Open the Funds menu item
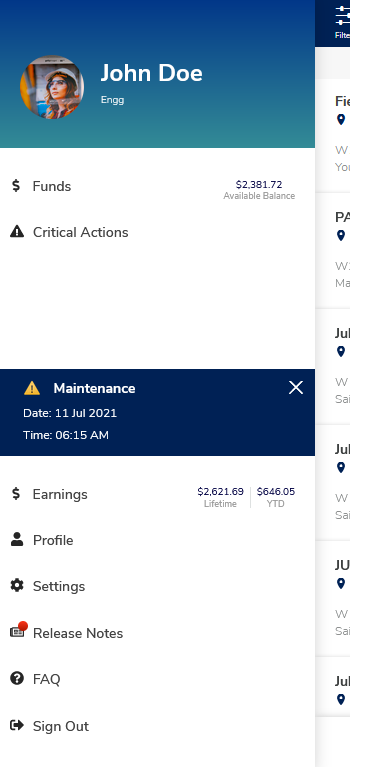 coord(158,186)
